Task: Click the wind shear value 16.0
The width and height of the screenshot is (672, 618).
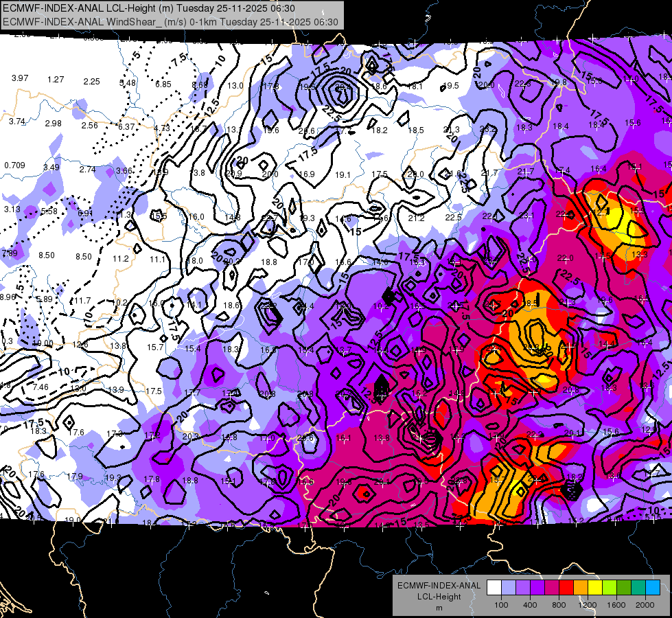Action: [196, 217]
